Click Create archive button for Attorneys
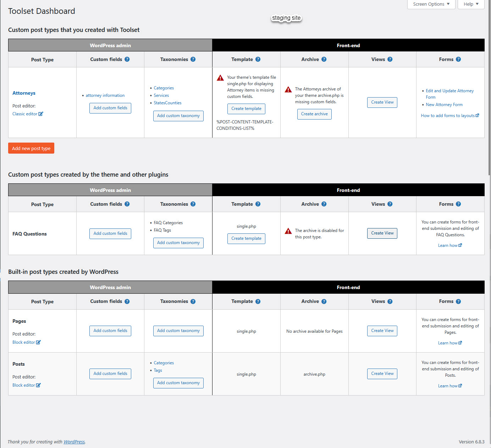 tap(314, 114)
